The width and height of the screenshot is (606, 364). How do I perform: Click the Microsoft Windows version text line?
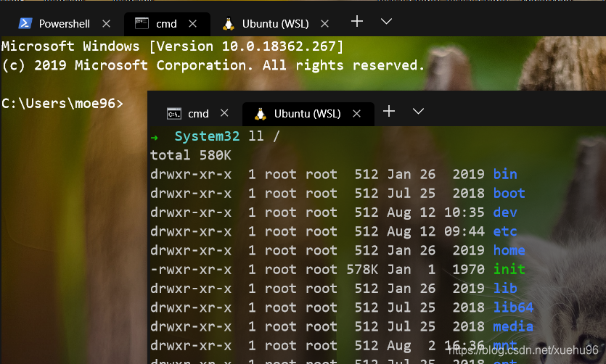pyautogui.click(x=172, y=46)
